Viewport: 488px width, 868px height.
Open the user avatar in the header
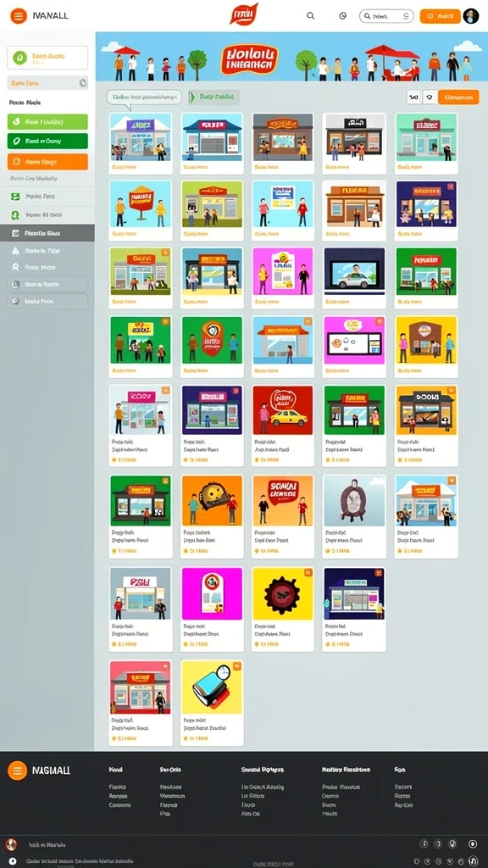click(471, 16)
